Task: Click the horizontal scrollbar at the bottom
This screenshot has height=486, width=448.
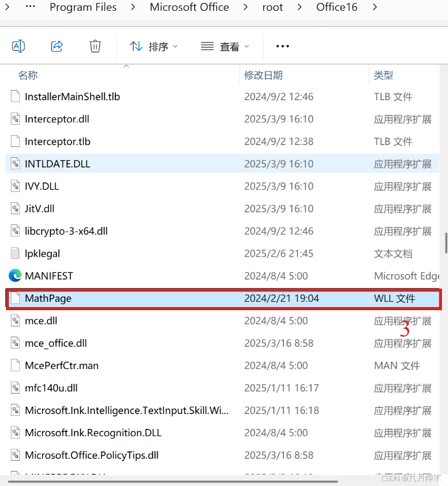Action: pyautogui.click(x=172, y=482)
